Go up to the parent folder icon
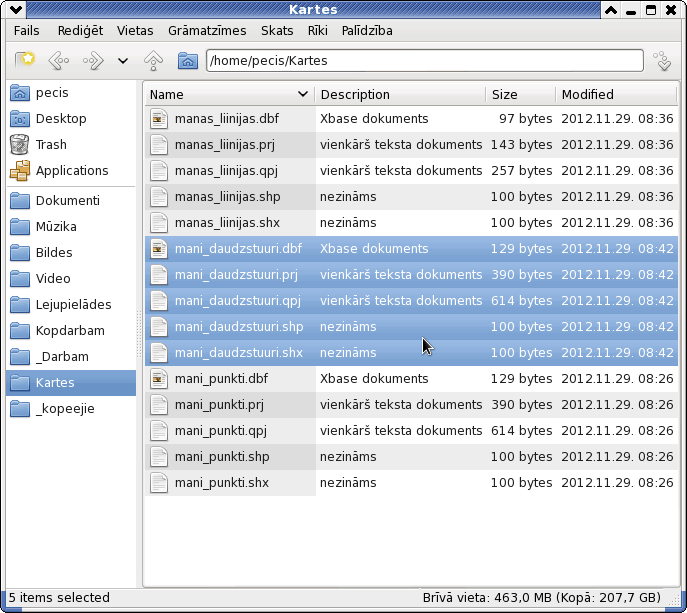687x613 pixels. tap(153, 60)
